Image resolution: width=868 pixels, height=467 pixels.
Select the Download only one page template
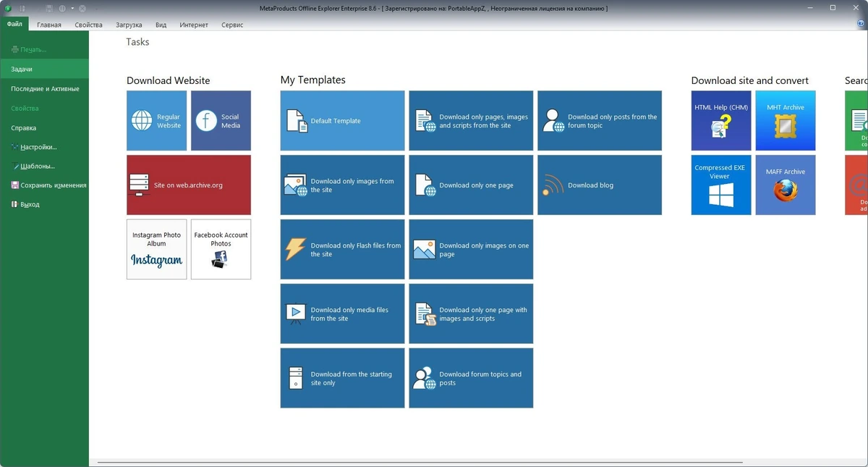pos(471,185)
